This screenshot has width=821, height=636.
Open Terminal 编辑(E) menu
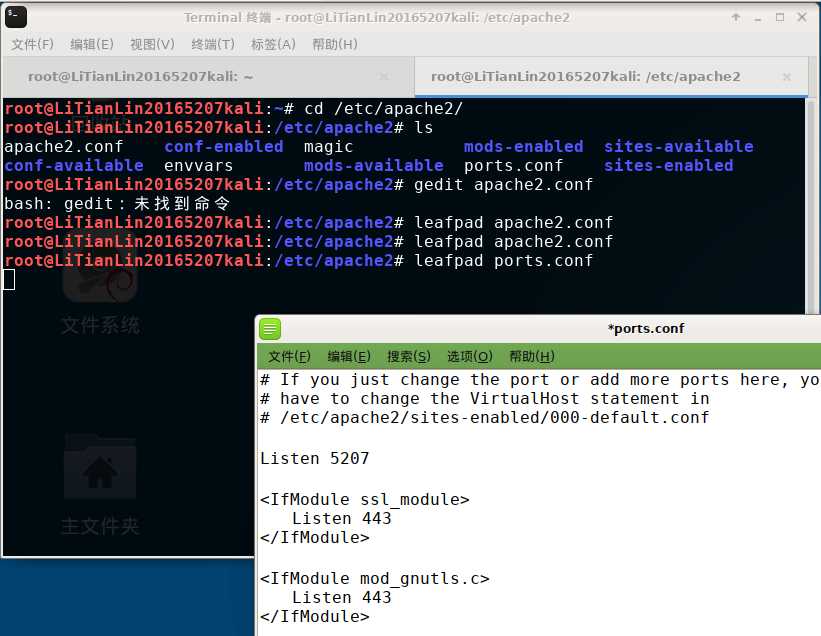pyautogui.click(x=92, y=44)
